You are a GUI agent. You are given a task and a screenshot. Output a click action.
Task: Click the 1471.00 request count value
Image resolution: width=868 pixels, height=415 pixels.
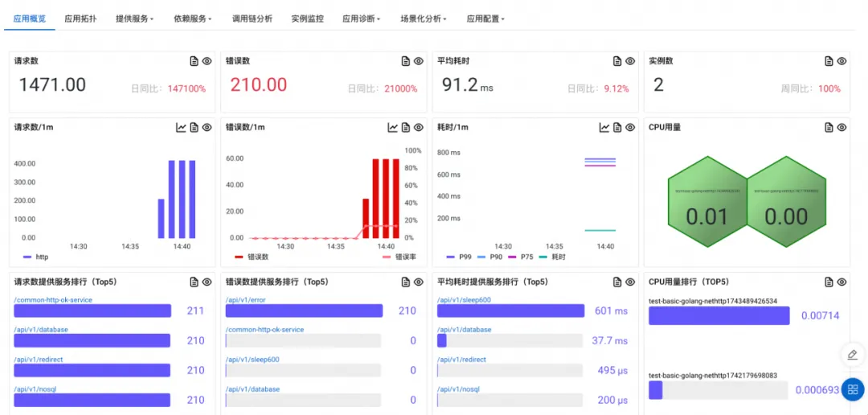tap(52, 84)
